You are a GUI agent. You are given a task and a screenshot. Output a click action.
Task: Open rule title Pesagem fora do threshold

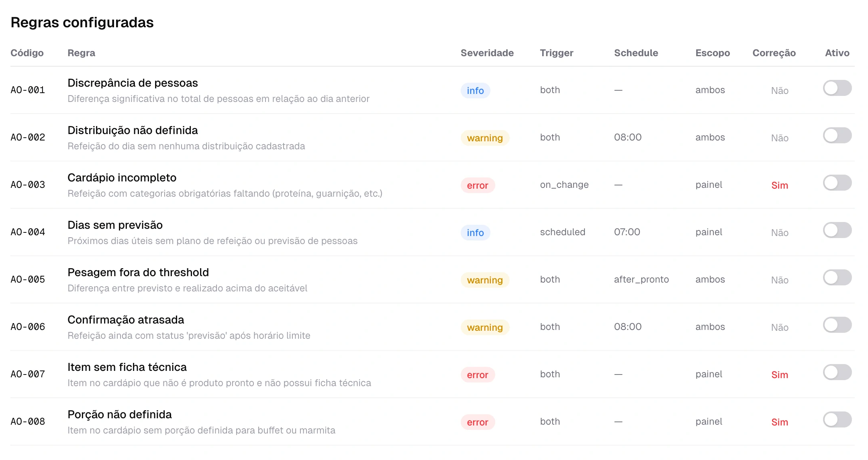138,273
